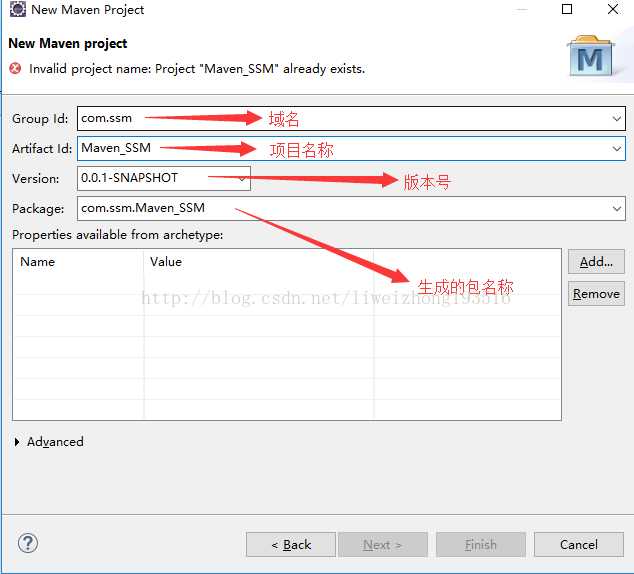Screen dimensions: 634x574
Task: Click the Finish button
Action: 480,544
